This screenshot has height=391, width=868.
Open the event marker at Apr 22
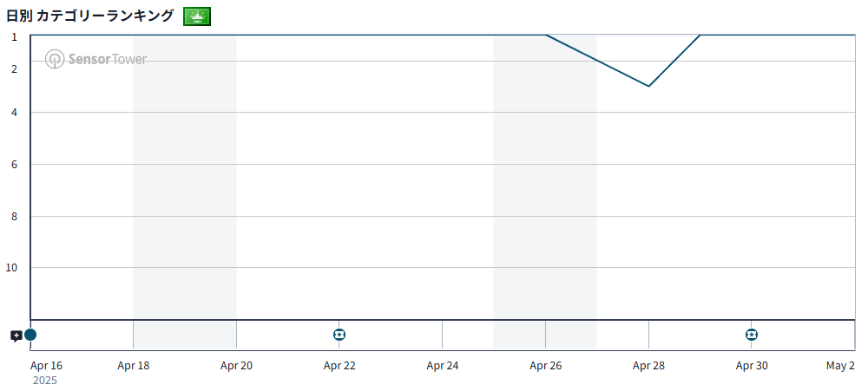339,335
